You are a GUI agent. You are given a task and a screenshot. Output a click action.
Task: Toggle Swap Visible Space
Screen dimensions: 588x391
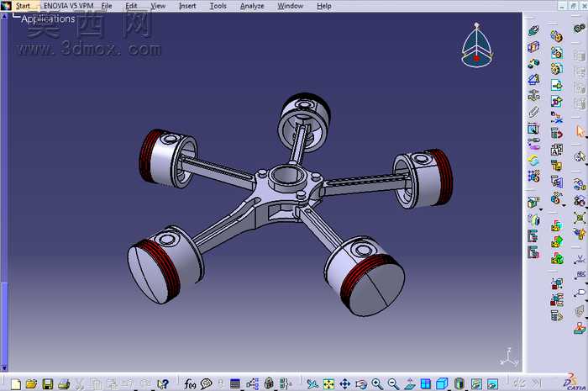click(492, 383)
